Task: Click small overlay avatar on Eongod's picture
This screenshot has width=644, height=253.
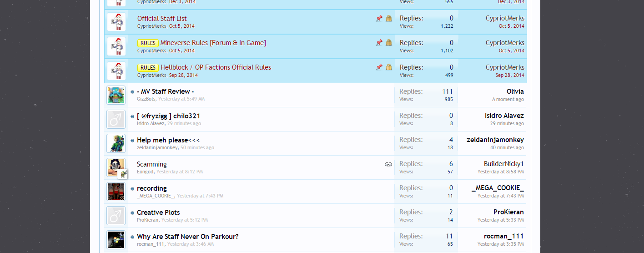Action: click(x=122, y=174)
